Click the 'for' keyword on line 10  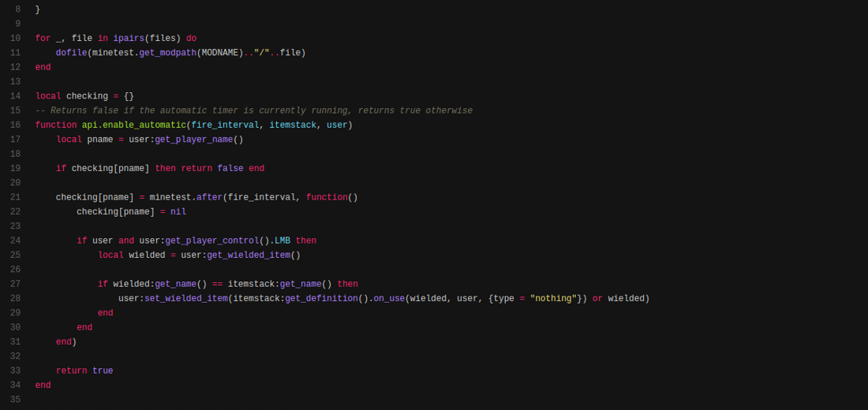tap(43, 38)
